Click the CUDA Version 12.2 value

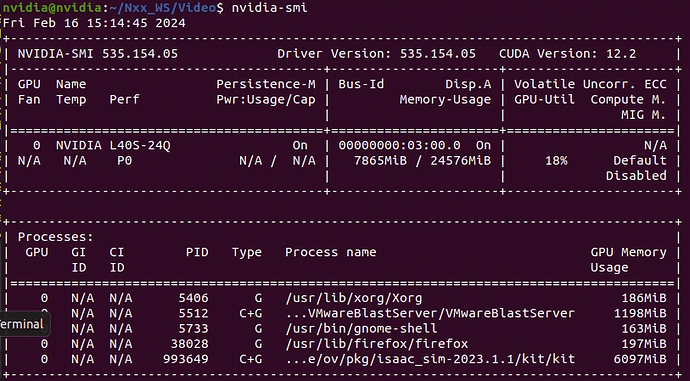point(567,54)
